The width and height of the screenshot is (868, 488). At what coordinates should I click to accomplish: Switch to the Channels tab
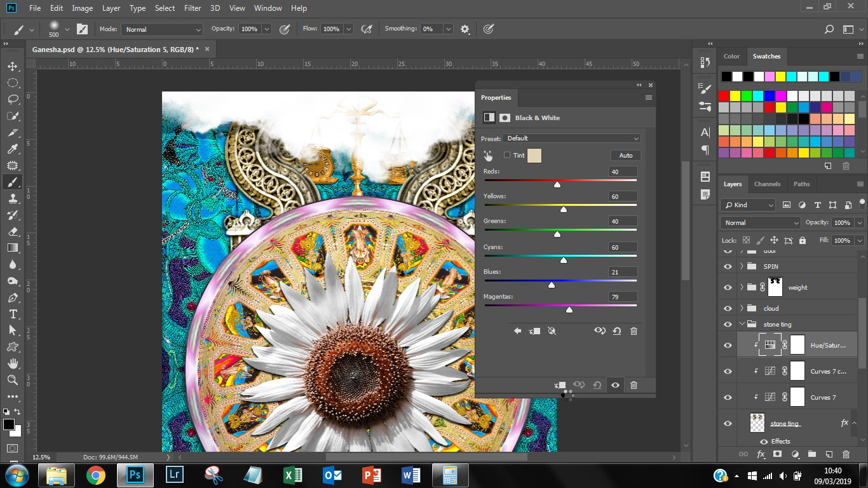pos(767,184)
